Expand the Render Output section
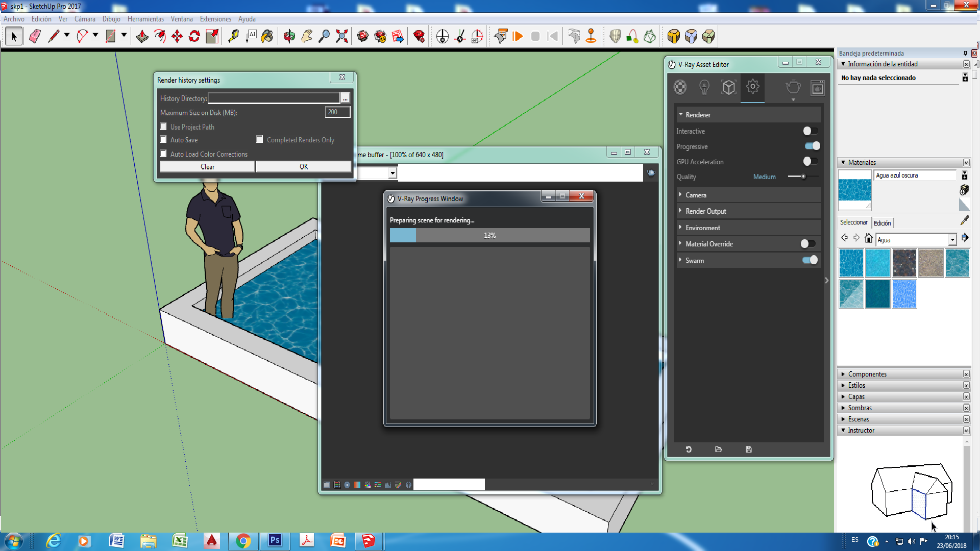980x551 pixels. pos(705,211)
